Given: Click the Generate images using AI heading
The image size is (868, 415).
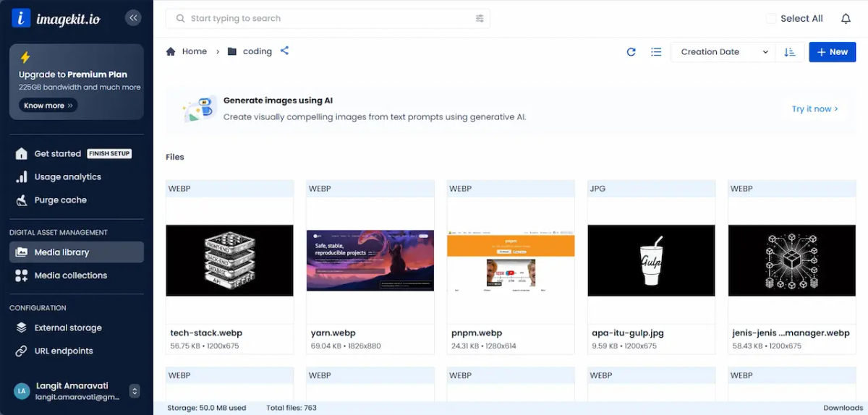Looking at the screenshot, I should click(x=278, y=100).
